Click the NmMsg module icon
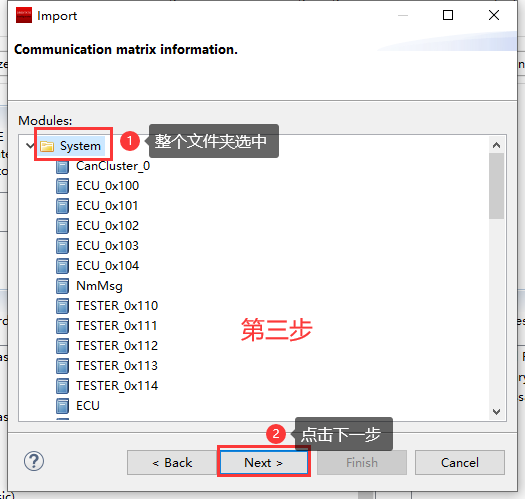Image resolution: width=525 pixels, height=499 pixels. coord(62,286)
